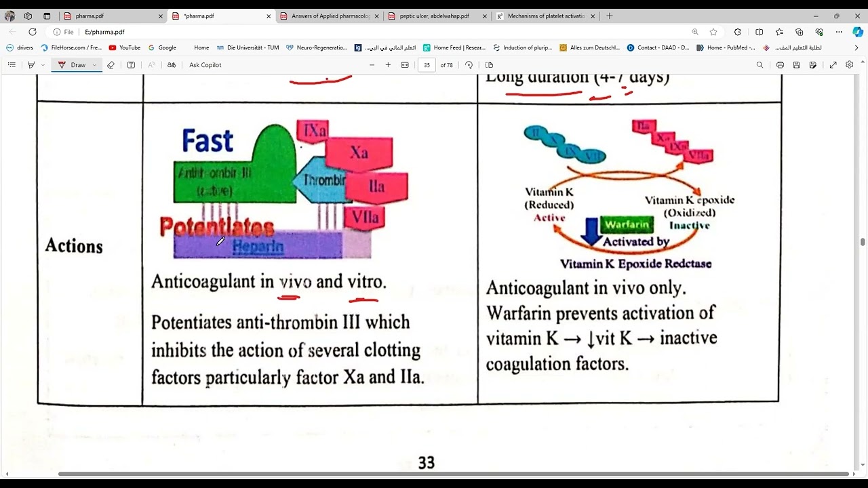Screen dimensions: 868x488
Task: Open Mechanisms of platelet activation tab
Action: coord(546,16)
